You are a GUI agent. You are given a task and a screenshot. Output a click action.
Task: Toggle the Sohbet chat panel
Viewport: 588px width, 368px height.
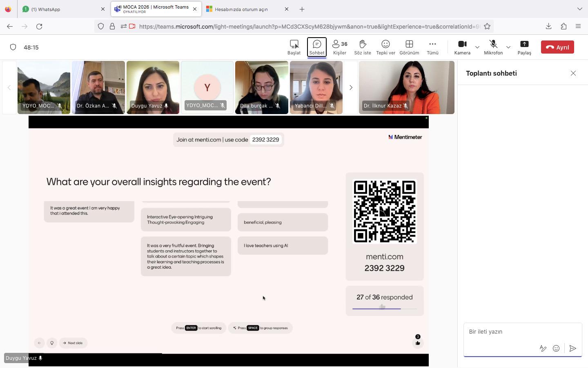click(x=316, y=47)
